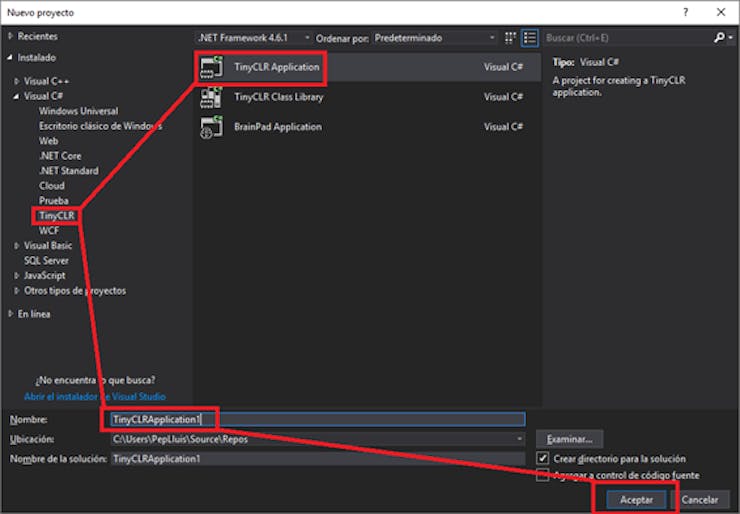The image size is (740, 514).
Task: Select the BrainPad Application template icon
Action: (x=211, y=127)
